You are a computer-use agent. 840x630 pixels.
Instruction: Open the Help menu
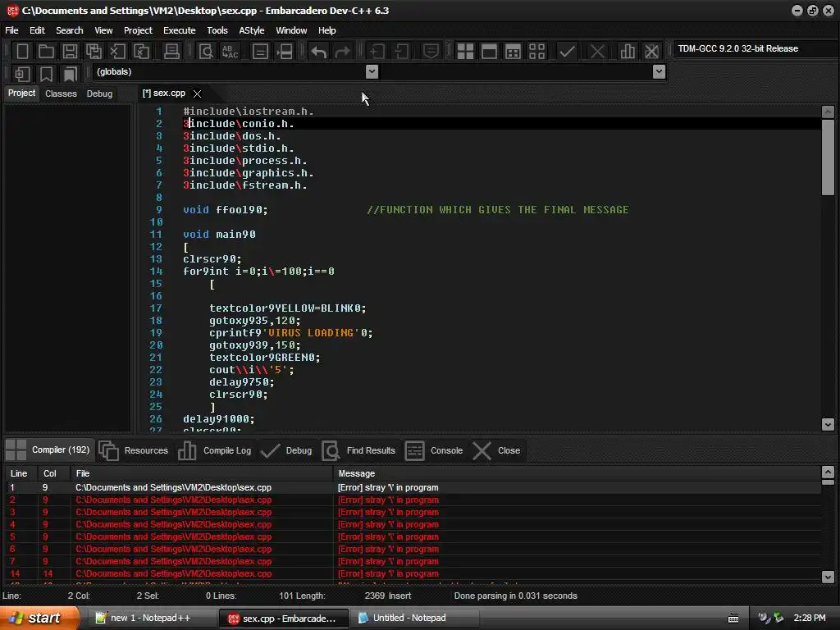click(x=326, y=30)
